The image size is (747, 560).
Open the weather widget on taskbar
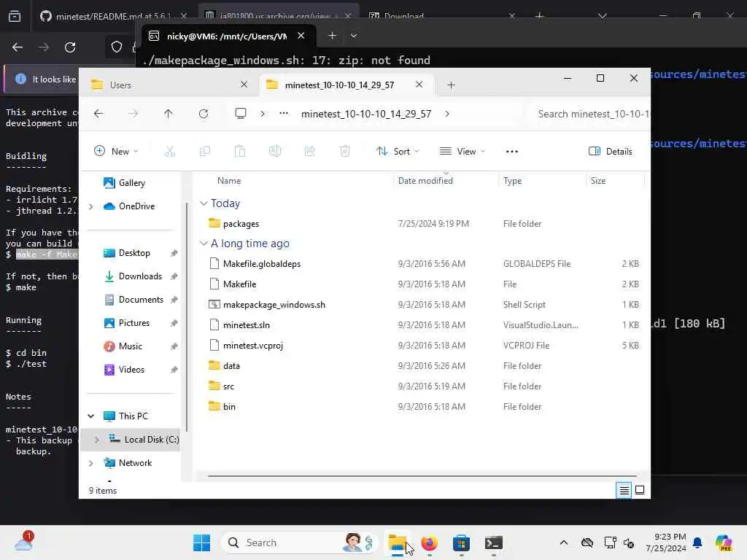coord(24,542)
